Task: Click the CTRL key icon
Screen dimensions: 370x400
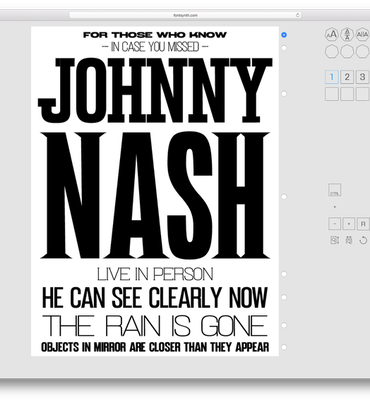Action: 334,190
